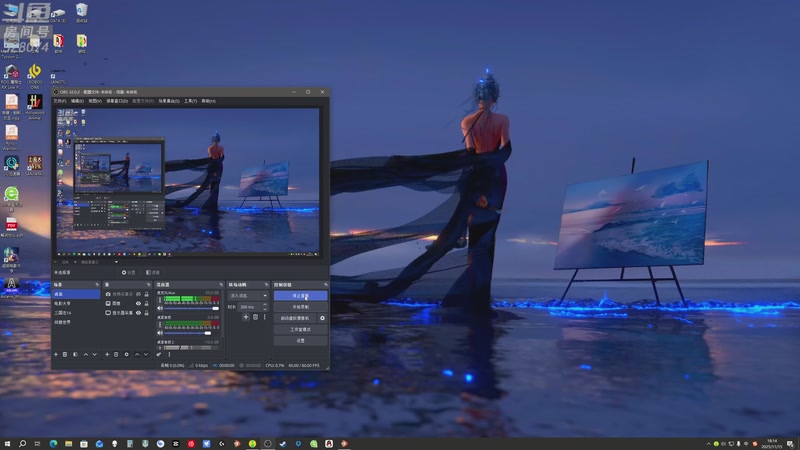Screen dimensions: 800x450
Task: Open the 视图 View menu
Action: [x=95, y=101]
